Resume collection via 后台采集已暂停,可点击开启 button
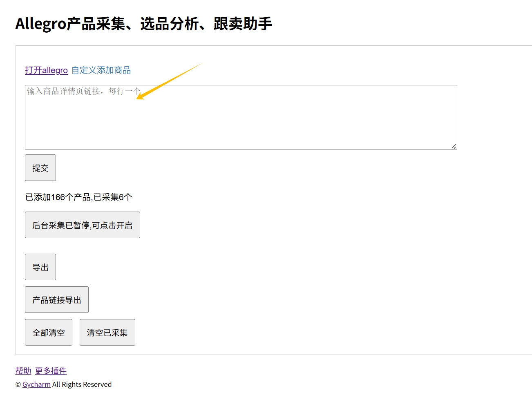Image resolution: width=532 pixels, height=395 pixels. [x=83, y=225]
